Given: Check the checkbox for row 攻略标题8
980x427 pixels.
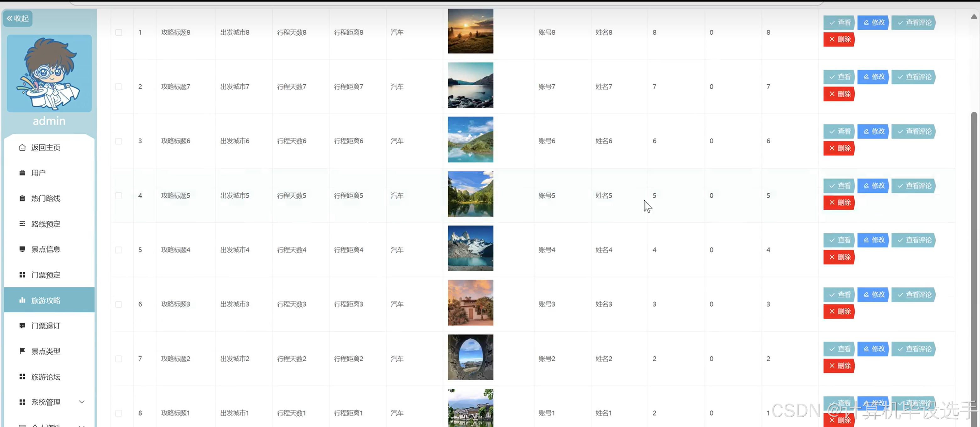Looking at the screenshot, I should [x=119, y=32].
